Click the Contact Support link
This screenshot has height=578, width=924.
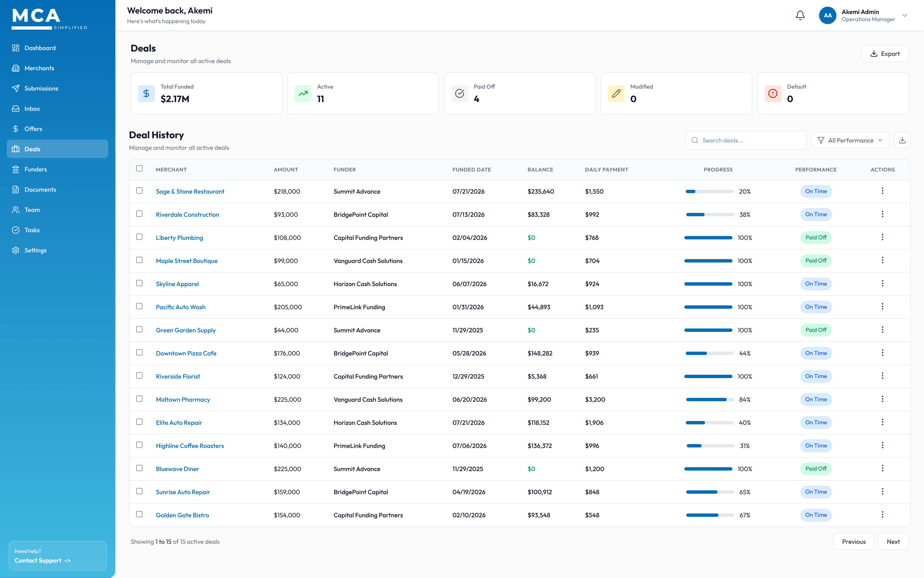click(43, 560)
